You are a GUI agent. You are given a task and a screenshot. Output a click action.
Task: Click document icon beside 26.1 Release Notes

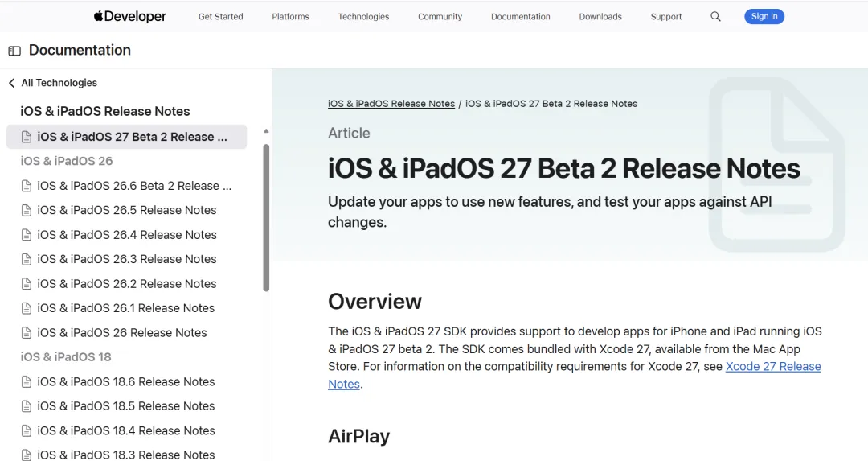point(26,308)
